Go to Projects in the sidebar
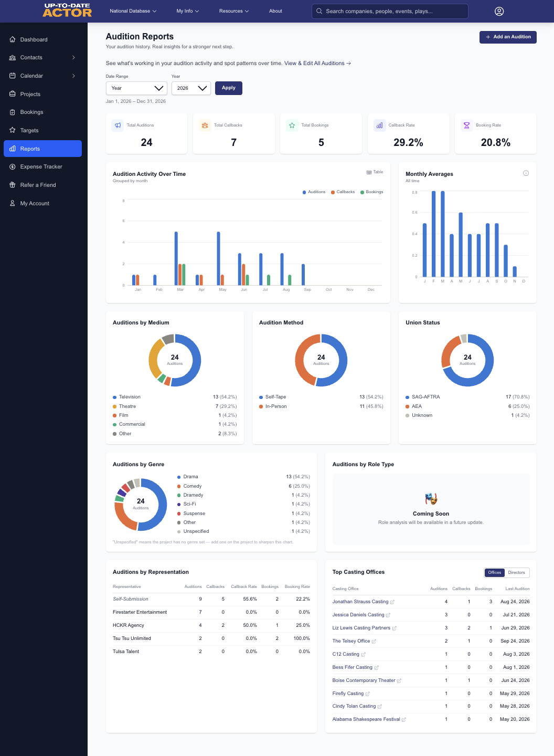The height and width of the screenshot is (756, 554). 42,94
